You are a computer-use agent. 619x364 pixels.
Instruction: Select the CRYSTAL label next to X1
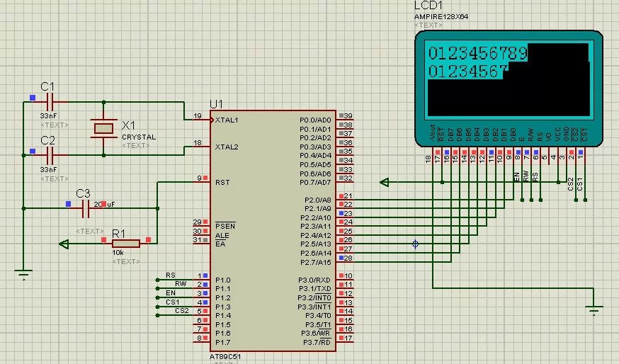coord(139,137)
